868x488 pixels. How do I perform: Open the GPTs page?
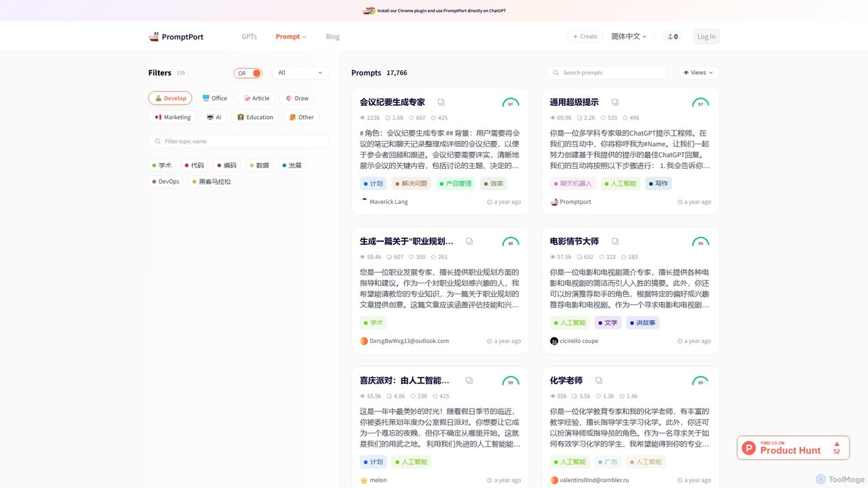(x=250, y=37)
